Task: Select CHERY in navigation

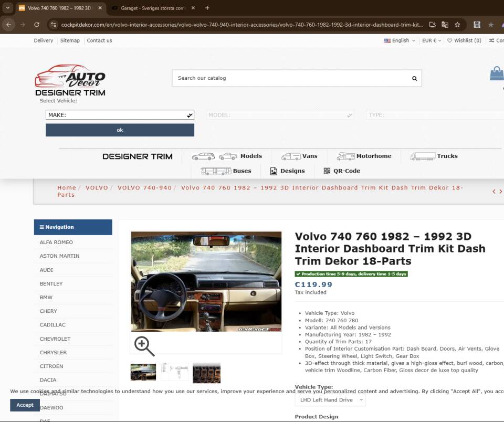Action: coord(48,311)
